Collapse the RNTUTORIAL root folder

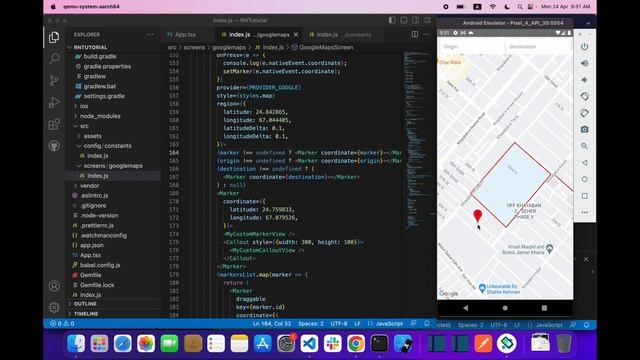click(113, 47)
